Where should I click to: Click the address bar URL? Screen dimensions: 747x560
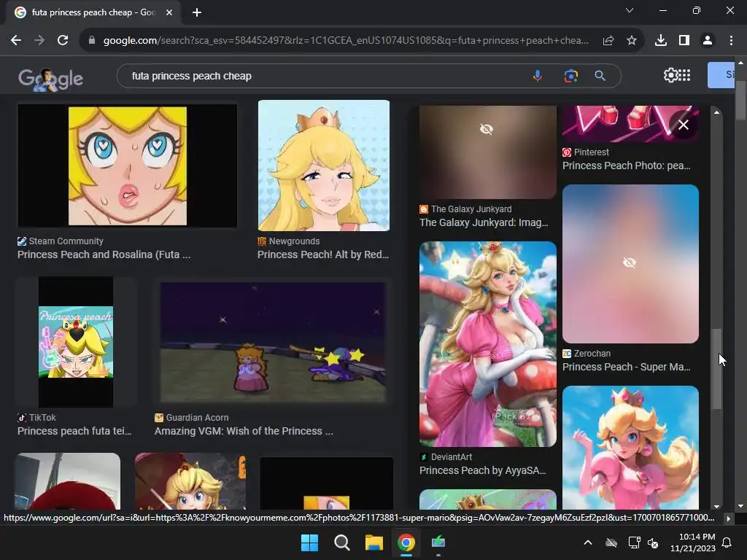click(x=346, y=41)
